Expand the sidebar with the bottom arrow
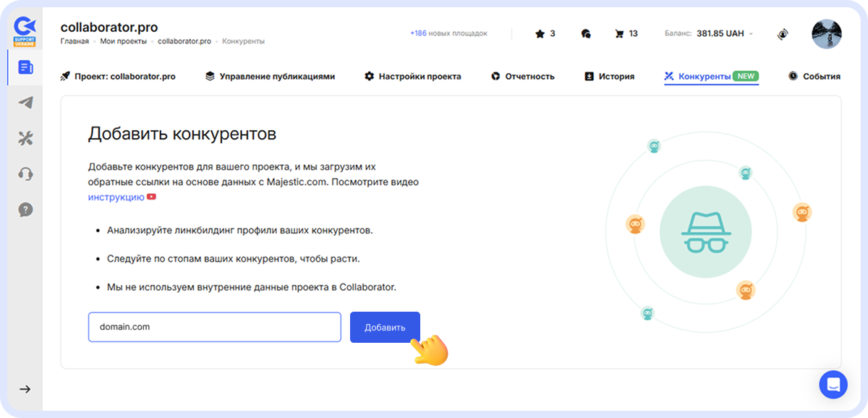The image size is (868, 418). point(25,388)
